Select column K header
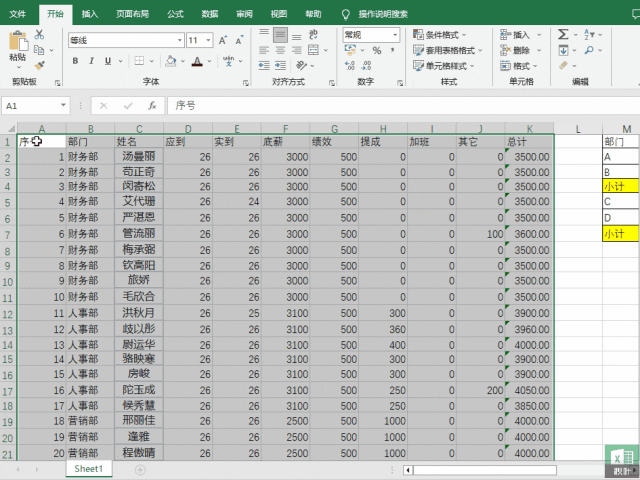640x480 pixels. point(529,129)
